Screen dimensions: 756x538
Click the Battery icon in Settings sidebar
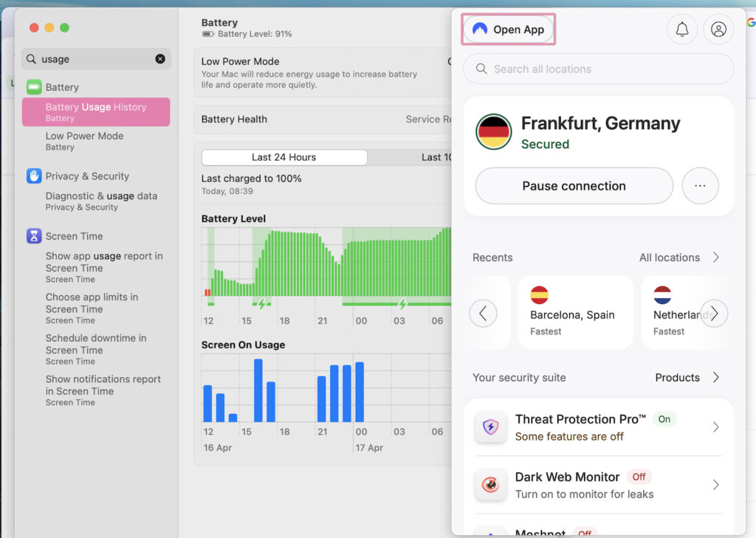(34, 86)
